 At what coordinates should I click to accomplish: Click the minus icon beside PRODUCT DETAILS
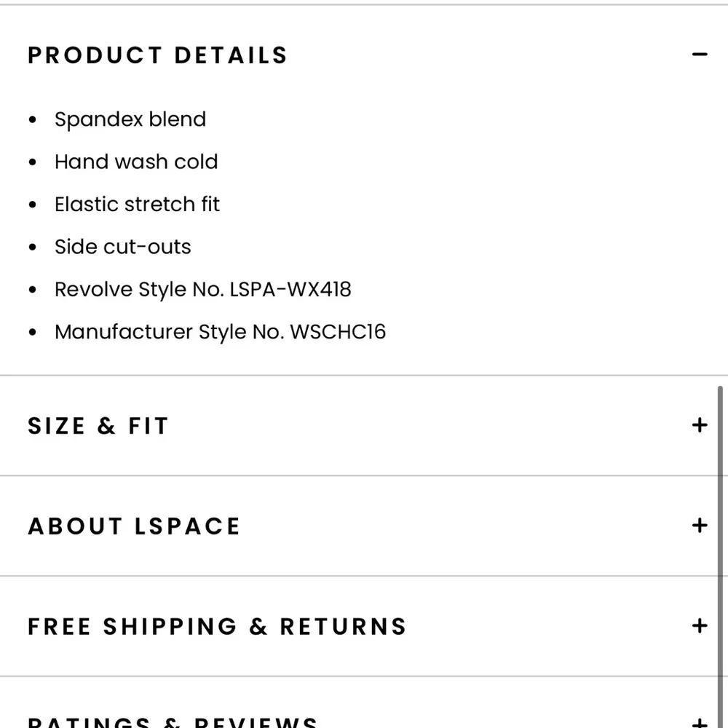coord(700,54)
